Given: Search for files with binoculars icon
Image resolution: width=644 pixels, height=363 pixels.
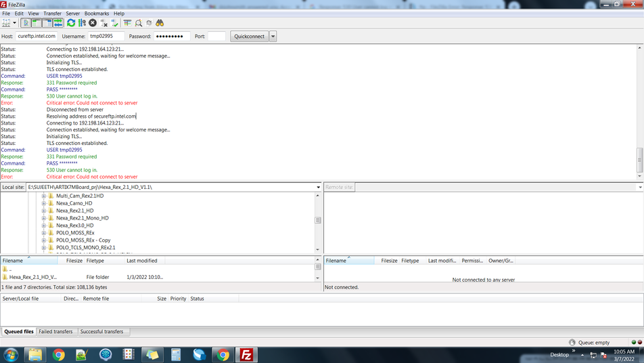Looking at the screenshot, I should (x=160, y=23).
